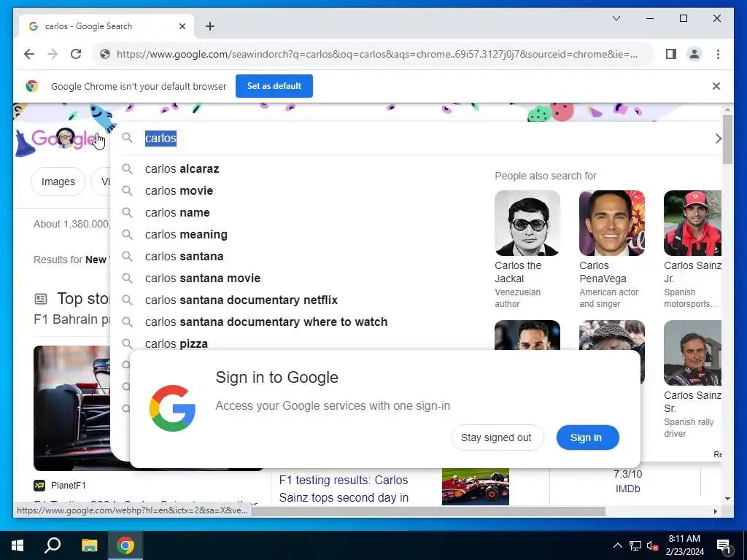
Task: Click the Google doodle logo
Action: (62, 139)
